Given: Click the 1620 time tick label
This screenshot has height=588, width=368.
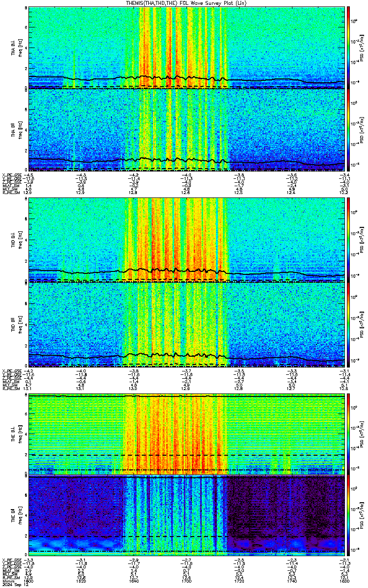Looking at the screenshot, I should coord(81,581).
